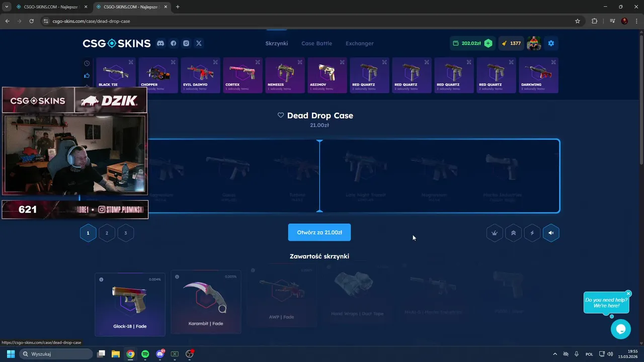Open the Discord link icon in header

click(160, 43)
